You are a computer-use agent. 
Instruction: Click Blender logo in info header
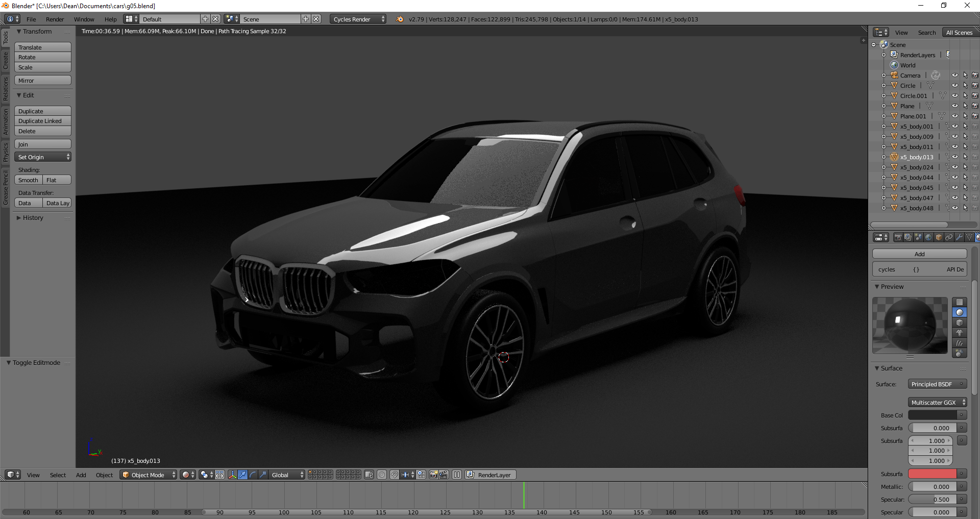point(400,19)
